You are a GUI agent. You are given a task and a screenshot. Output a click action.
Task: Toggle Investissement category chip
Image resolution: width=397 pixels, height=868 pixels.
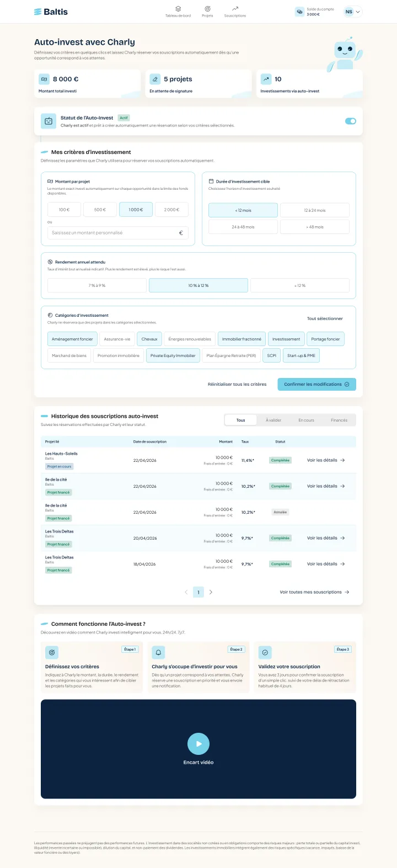coord(286,339)
